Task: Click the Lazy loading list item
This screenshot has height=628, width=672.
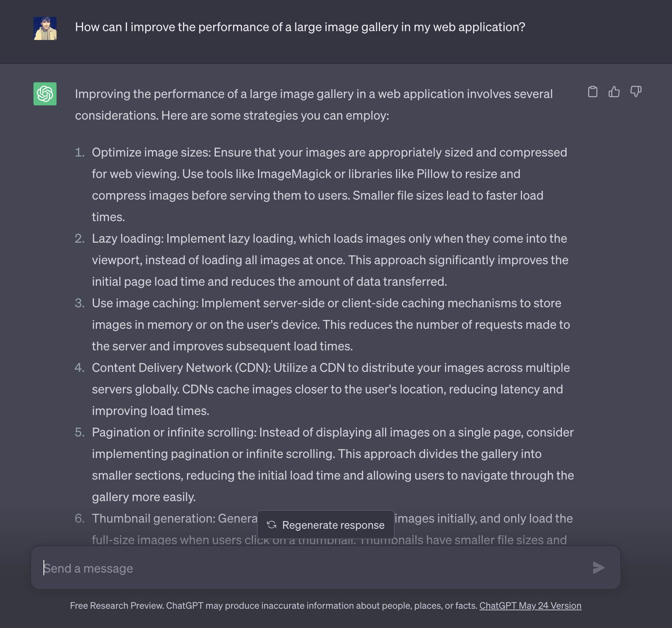Action: click(330, 260)
